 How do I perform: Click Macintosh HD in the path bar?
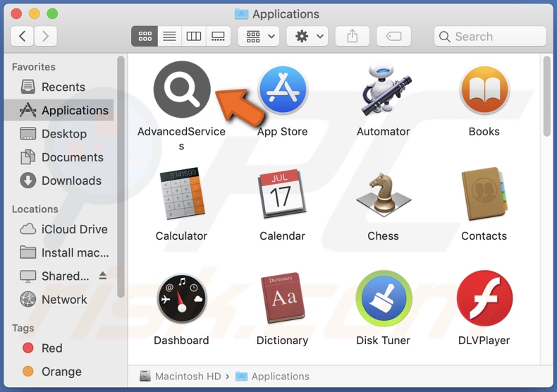click(x=180, y=376)
